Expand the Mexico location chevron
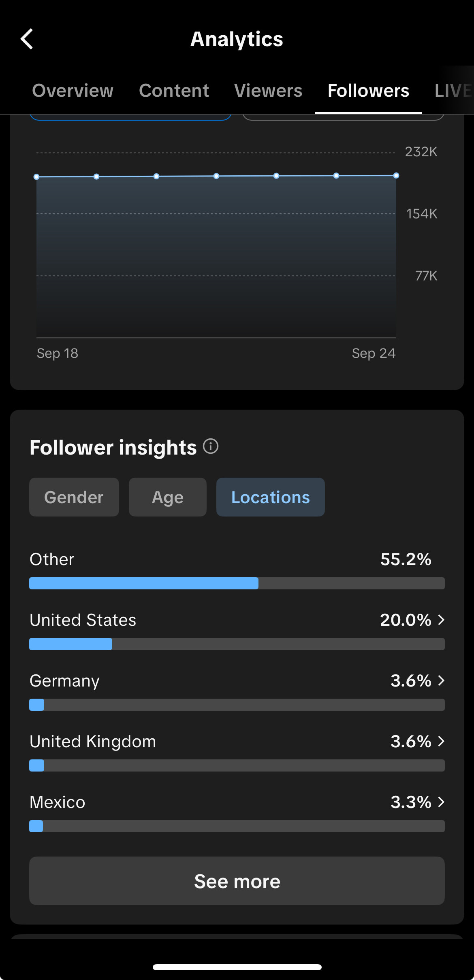Screen dimensions: 474x980 (441, 802)
